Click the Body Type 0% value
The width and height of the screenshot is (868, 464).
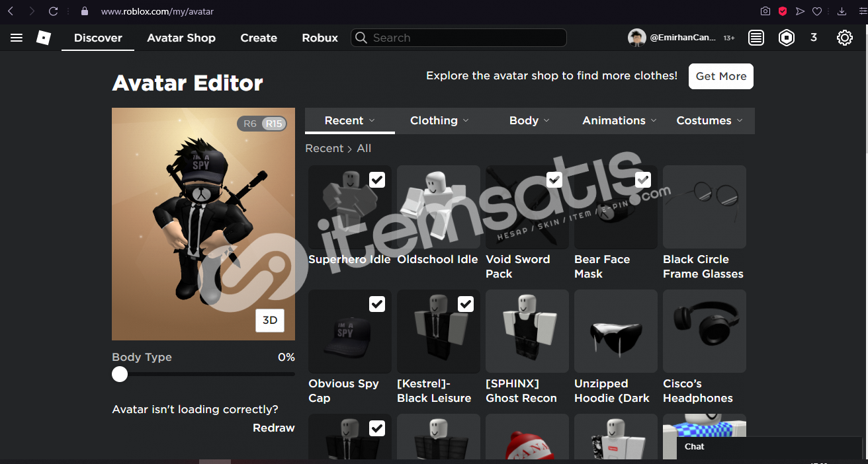click(x=286, y=357)
